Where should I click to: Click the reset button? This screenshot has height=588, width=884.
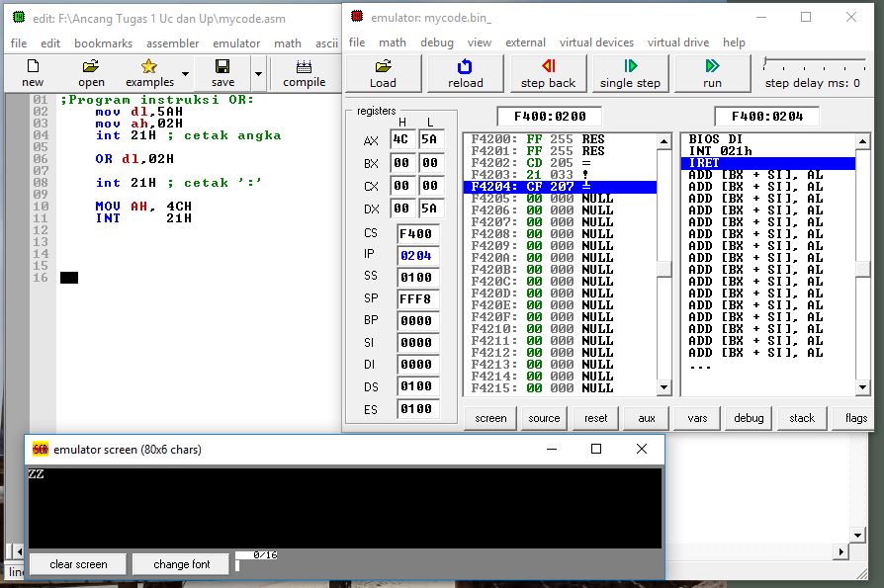tap(596, 418)
